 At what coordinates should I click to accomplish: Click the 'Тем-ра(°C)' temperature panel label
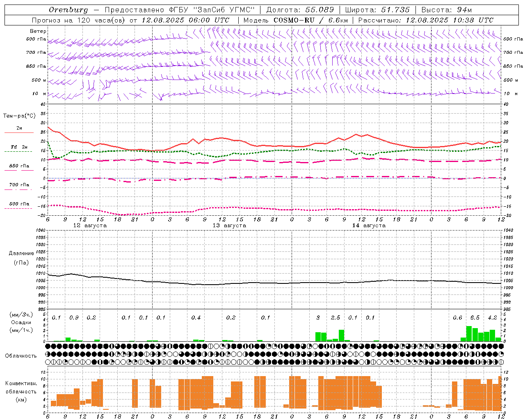click(20, 116)
